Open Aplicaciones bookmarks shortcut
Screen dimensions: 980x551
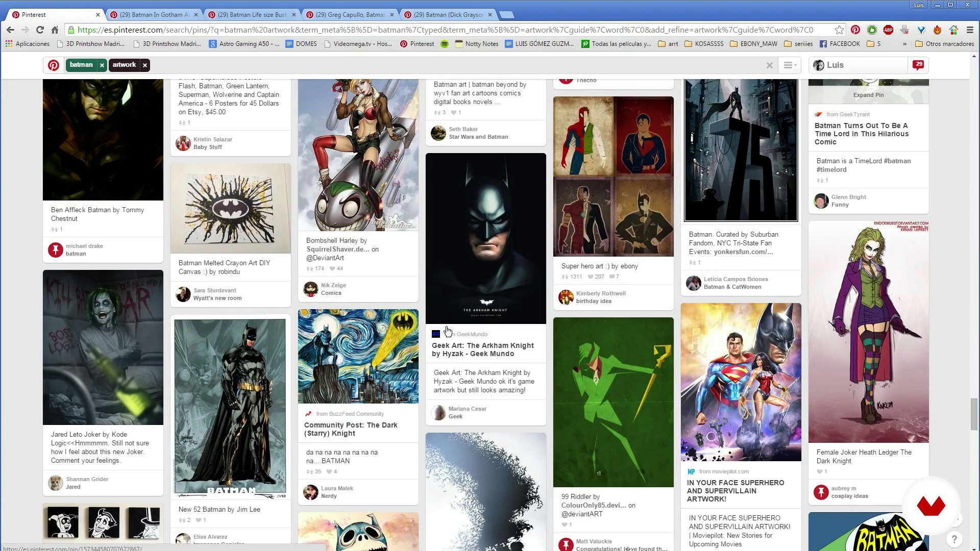(28, 44)
